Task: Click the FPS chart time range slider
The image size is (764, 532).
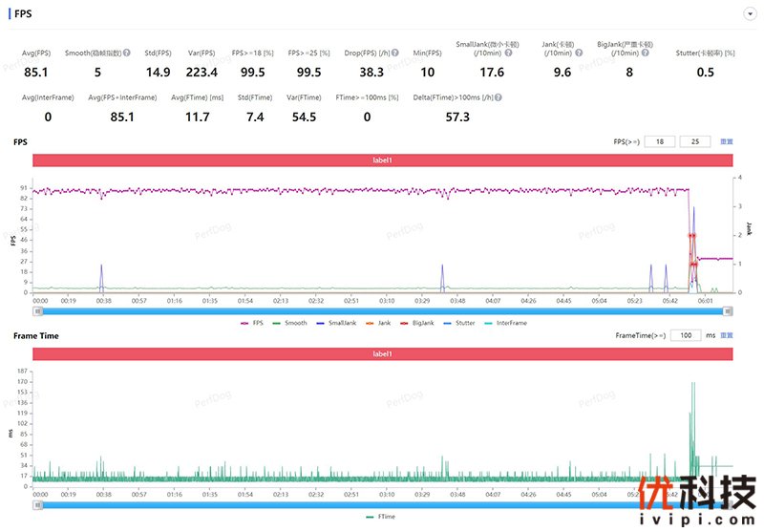Action: [x=382, y=310]
